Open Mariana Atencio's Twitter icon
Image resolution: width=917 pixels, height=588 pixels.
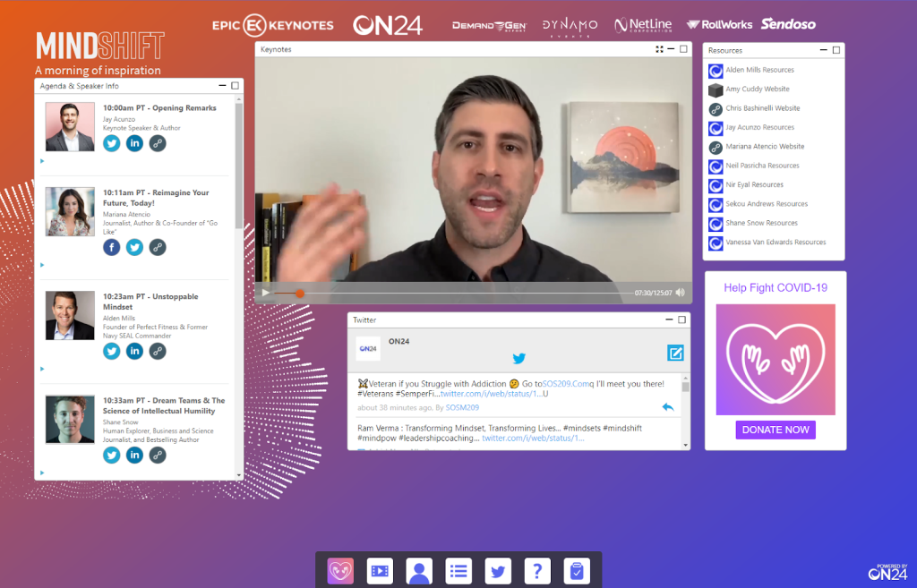[134, 247]
